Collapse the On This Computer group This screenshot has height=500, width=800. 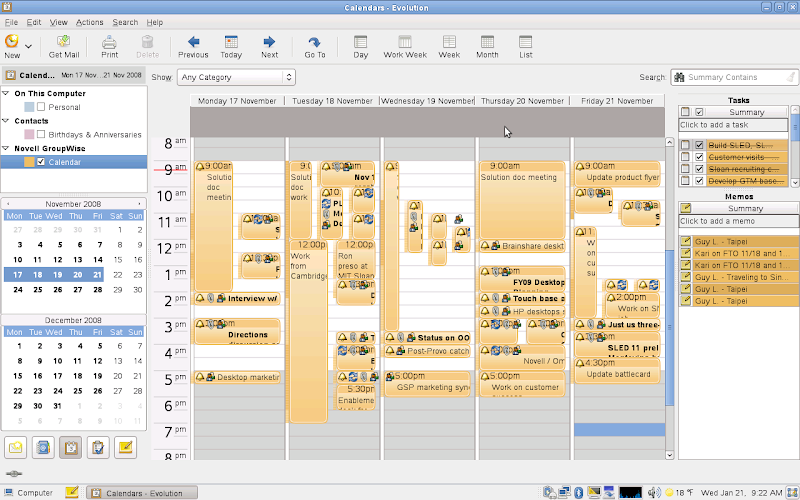point(6,93)
